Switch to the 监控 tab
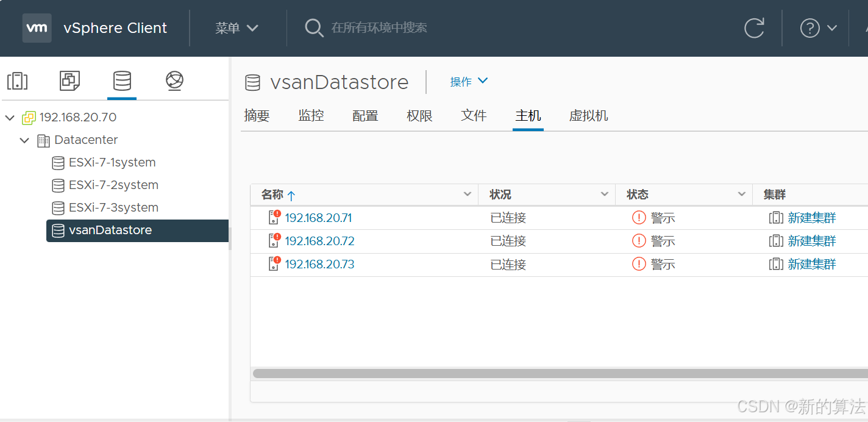This screenshot has width=868, height=422. (311, 116)
